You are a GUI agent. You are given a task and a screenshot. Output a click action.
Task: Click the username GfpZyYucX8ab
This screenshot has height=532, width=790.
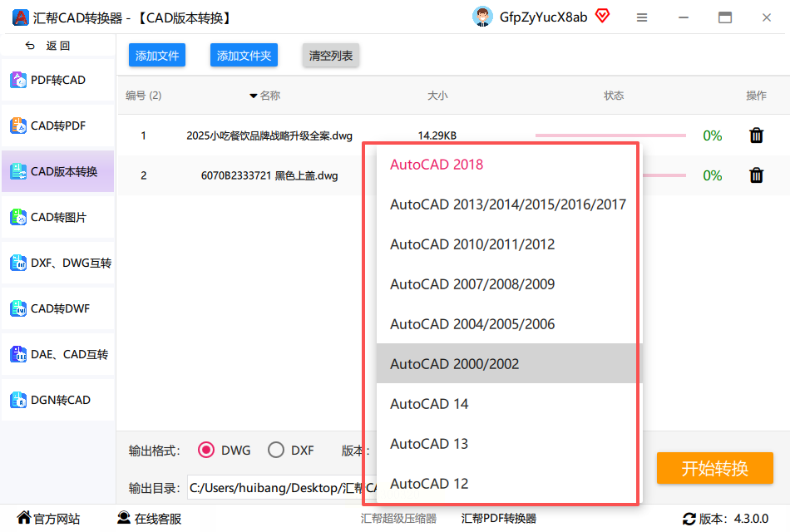click(543, 17)
